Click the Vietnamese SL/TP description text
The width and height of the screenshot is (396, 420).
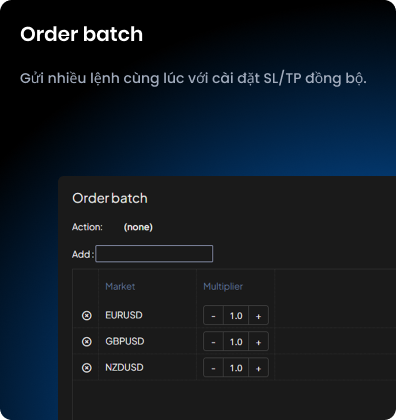coord(193,79)
